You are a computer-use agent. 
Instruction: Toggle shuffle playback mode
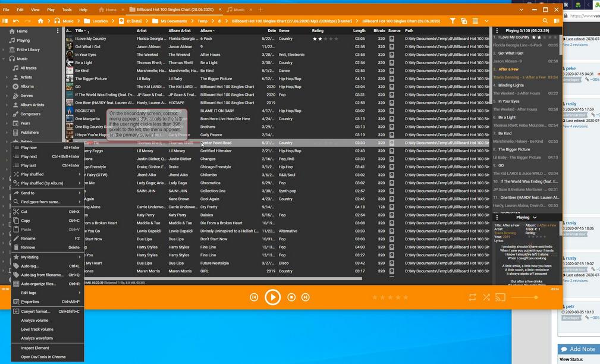(486, 297)
